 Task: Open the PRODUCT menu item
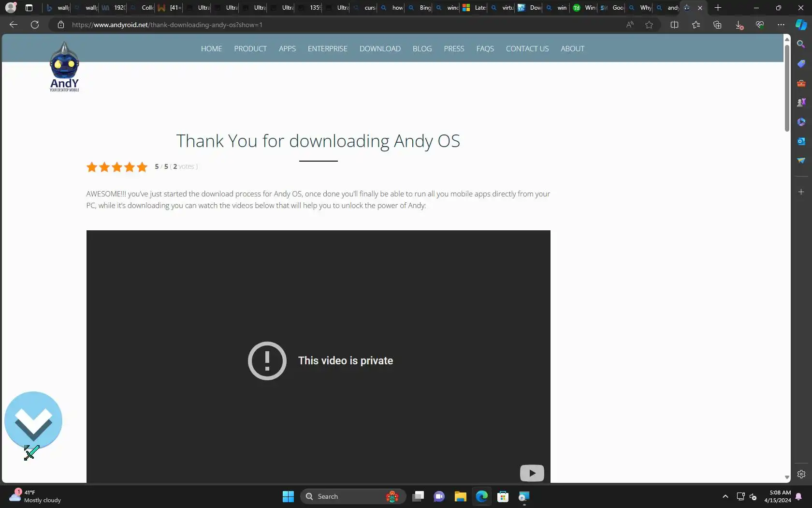pos(250,49)
